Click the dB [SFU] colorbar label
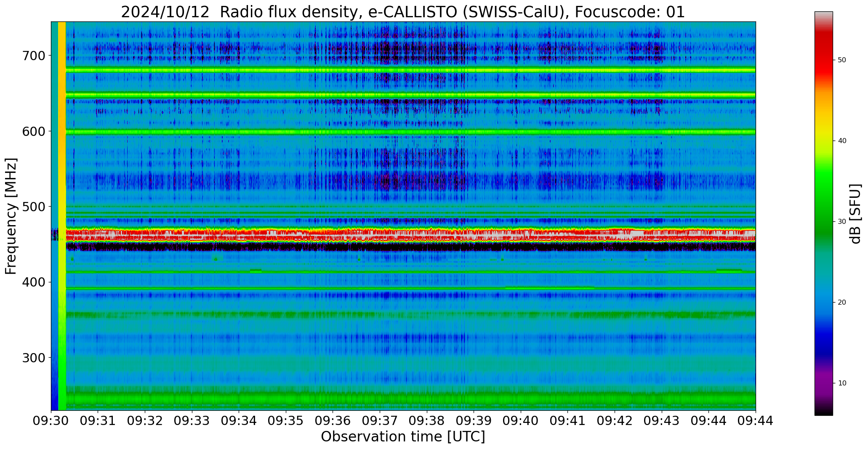Image resolution: width=868 pixels, height=449 pixels. (x=855, y=213)
